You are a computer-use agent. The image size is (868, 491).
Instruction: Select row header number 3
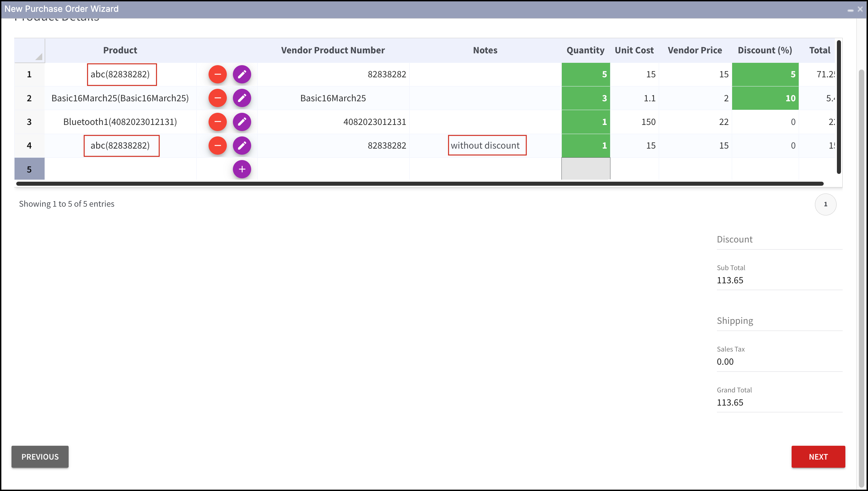click(29, 122)
